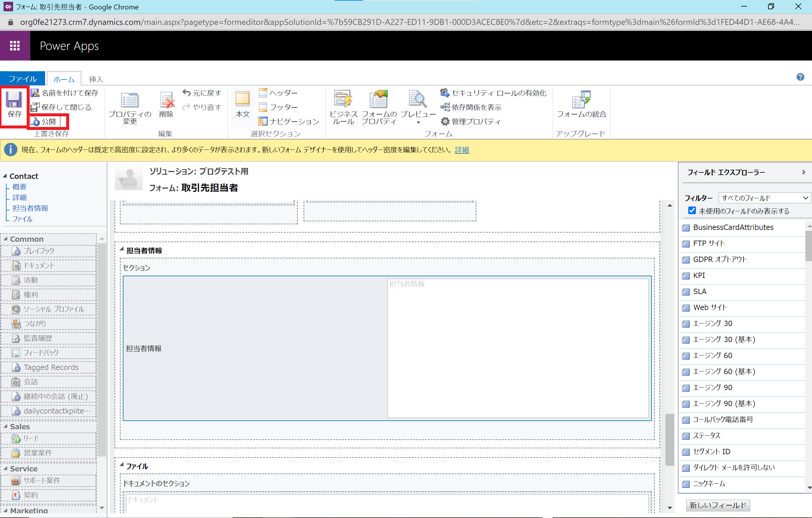812x518 pixels.
Task: Jump to 担当者情報 in Contact tree
Action: [x=30, y=208]
